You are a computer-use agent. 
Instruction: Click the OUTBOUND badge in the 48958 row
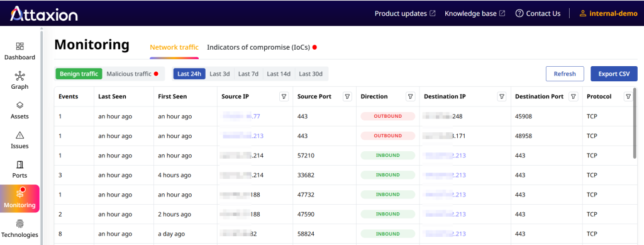(387, 135)
